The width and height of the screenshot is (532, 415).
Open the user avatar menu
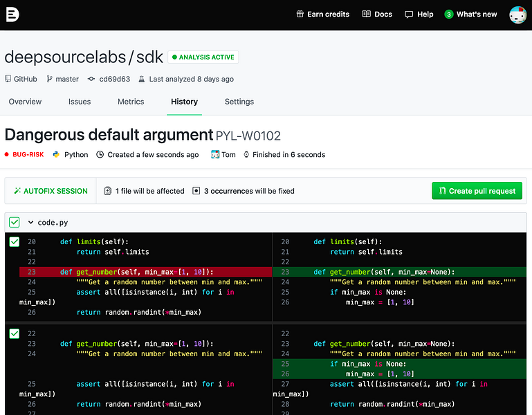coord(517,15)
